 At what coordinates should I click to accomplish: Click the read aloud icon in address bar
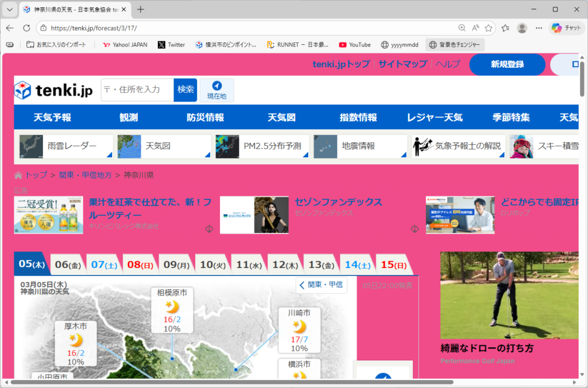tap(475, 28)
